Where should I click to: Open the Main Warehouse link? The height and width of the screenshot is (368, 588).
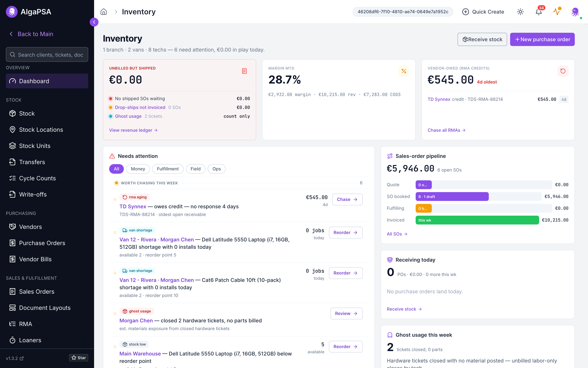tap(140, 354)
